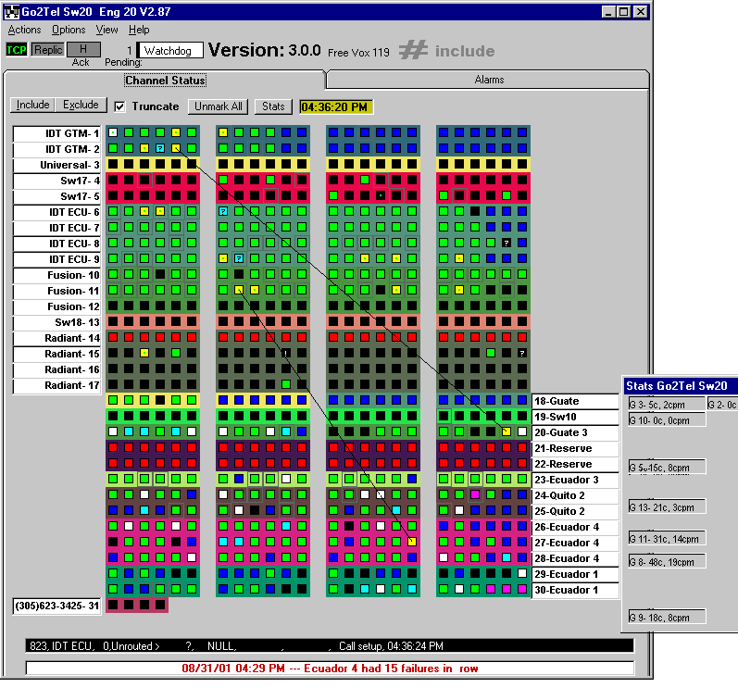This screenshot has height=700, width=738.
Task: Click G 11- 31c, 14cpm in Stats window
Action: pyautogui.click(x=667, y=539)
